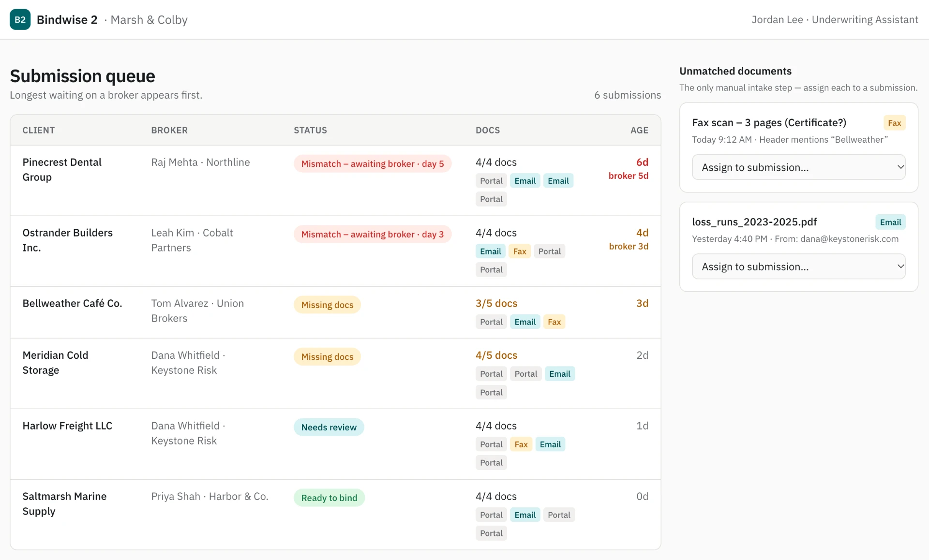Screen dimensions: 929x560
Task: Click the Ready to bind status badge
Action: (x=329, y=498)
